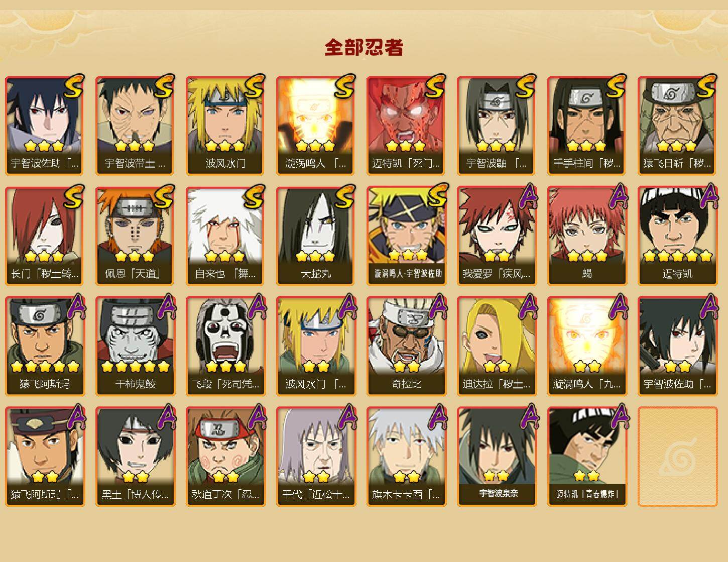Choose the 迈特凯 five-star A-rank card
The image size is (728, 562).
(677, 236)
